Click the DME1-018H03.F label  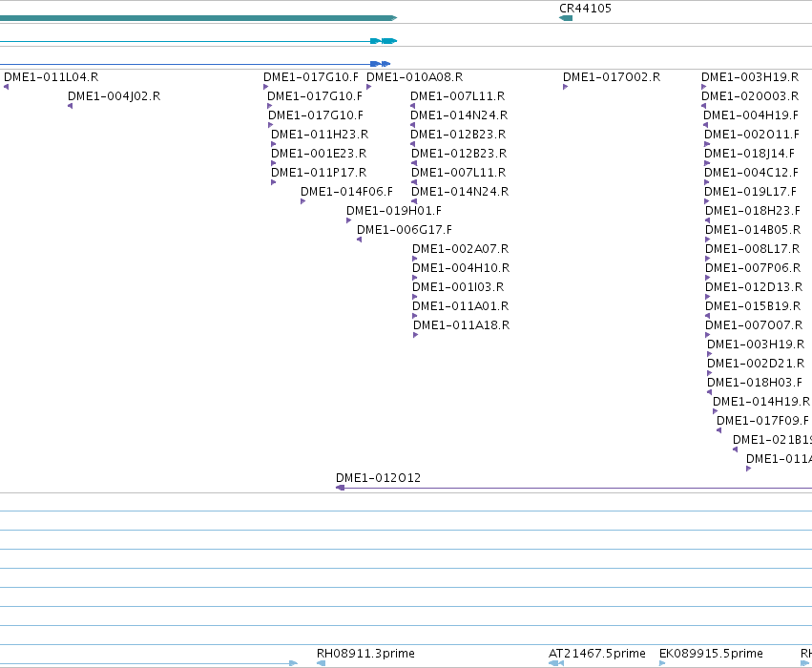click(x=755, y=383)
